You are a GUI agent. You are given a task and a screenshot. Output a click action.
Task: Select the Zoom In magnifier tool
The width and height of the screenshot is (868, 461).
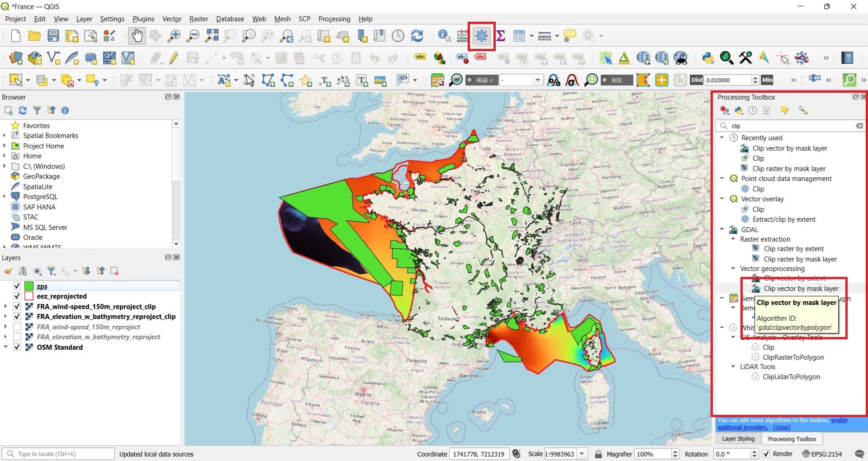coord(174,36)
